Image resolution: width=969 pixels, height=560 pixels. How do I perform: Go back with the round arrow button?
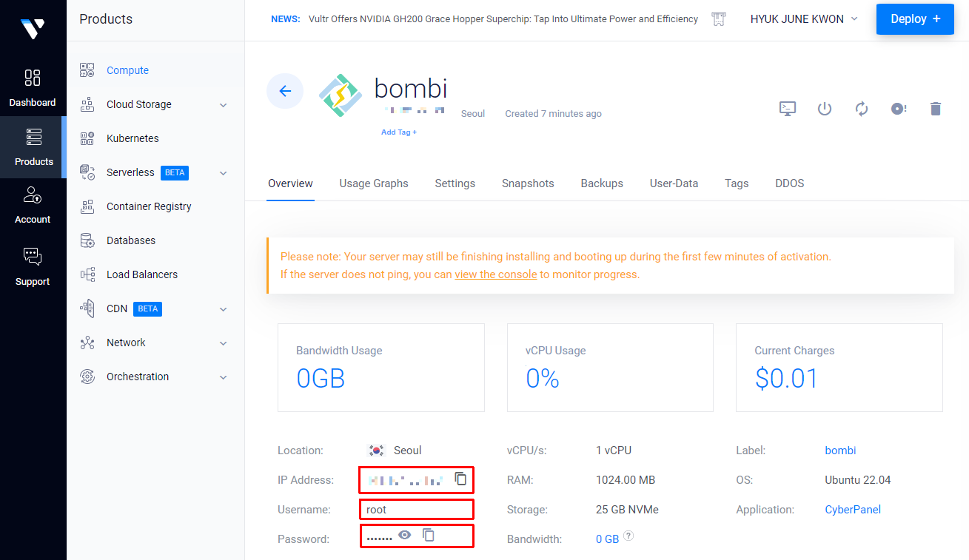(x=285, y=91)
